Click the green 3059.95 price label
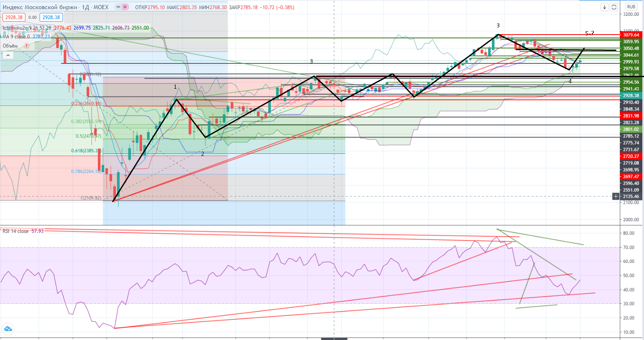Screen dimensions: 644x340 point(631,42)
